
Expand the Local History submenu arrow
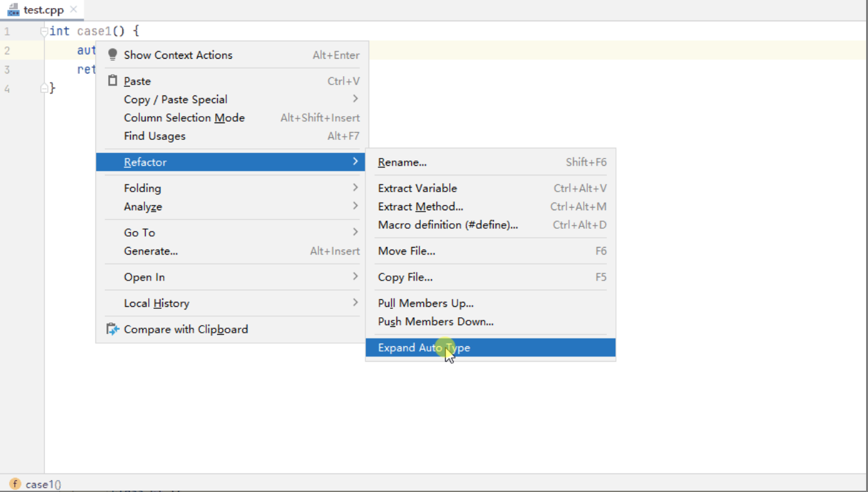(x=355, y=302)
